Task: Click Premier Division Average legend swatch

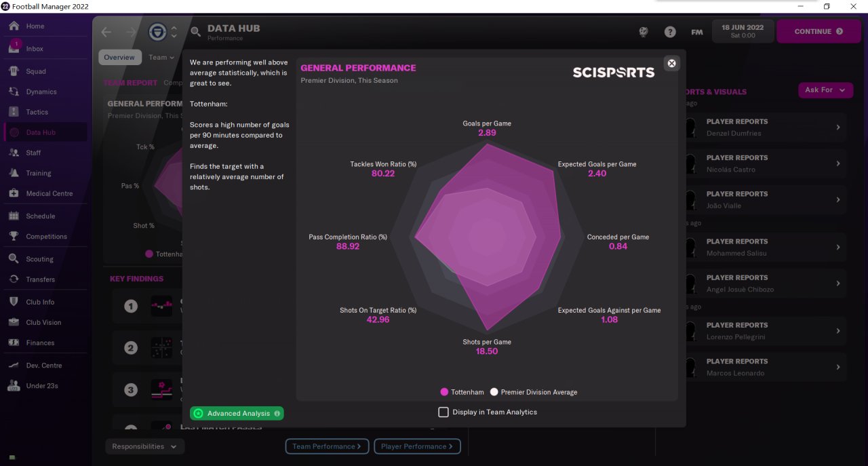Action: click(494, 392)
